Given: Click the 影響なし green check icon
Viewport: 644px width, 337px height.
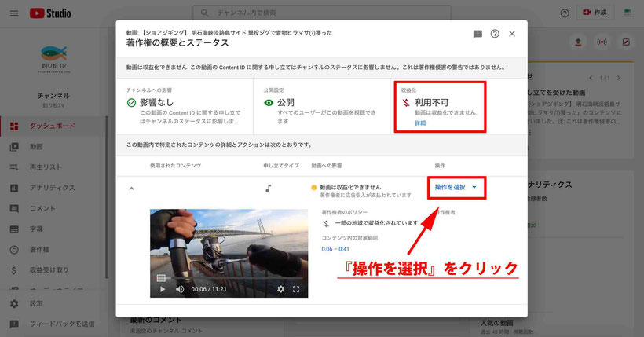Looking at the screenshot, I should pyautogui.click(x=131, y=103).
